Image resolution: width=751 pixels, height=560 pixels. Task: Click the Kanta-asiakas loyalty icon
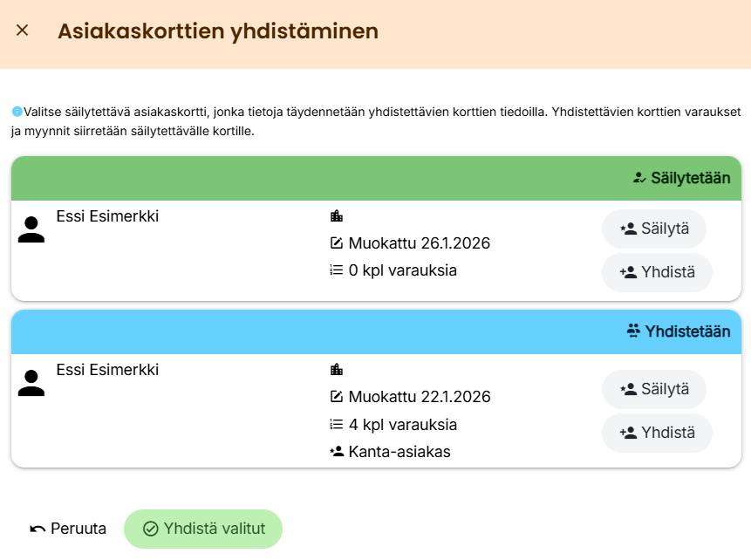337,452
